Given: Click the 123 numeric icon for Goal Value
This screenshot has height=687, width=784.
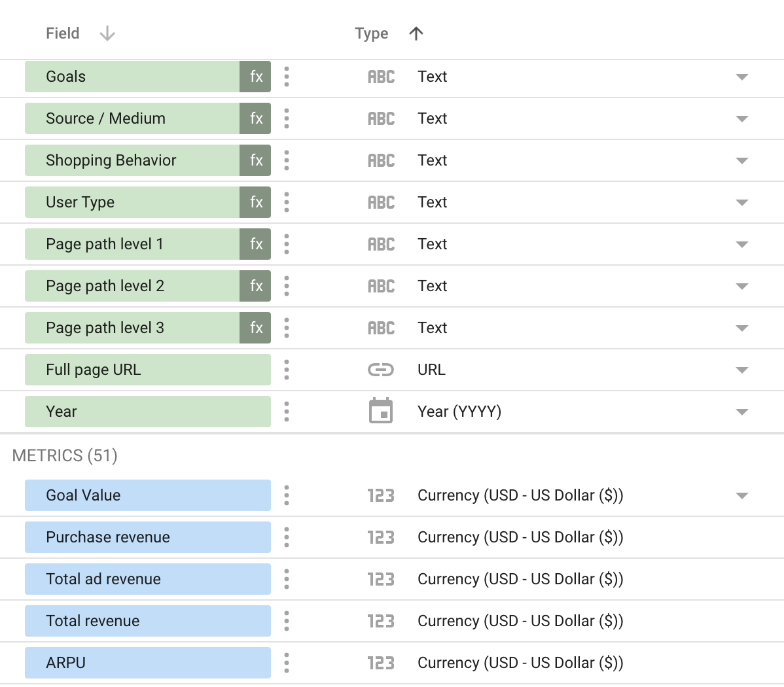Looking at the screenshot, I should [381, 495].
